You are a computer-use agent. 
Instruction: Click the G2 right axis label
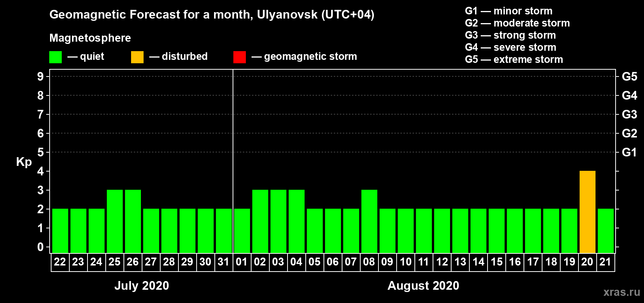coord(630,133)
